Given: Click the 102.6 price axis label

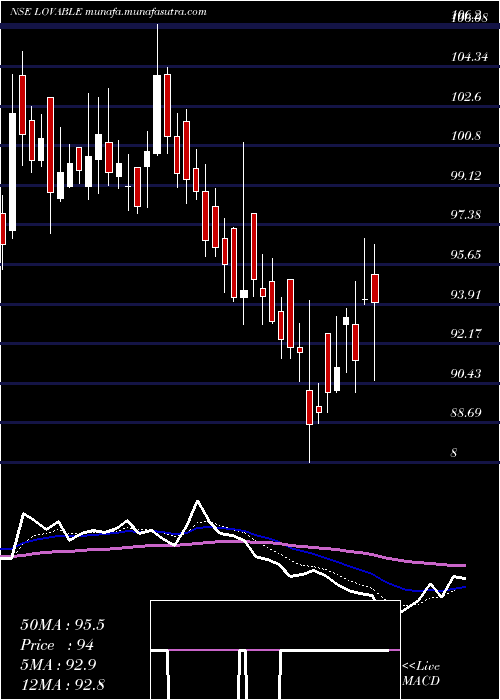Looking at the screenshot, I should coord(466,96).
